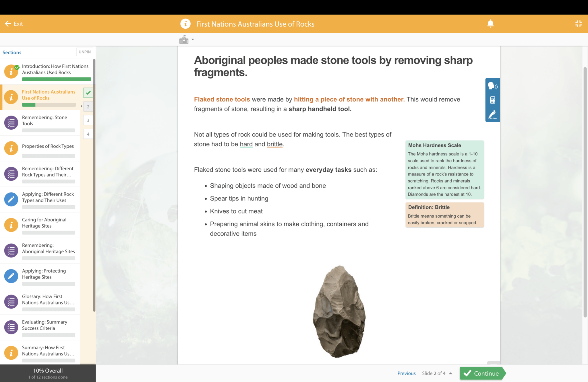Open the pencil annotation tool
The width and height of the screenshot is (588, 382).
pyautogui.click(x=492, y=114)
